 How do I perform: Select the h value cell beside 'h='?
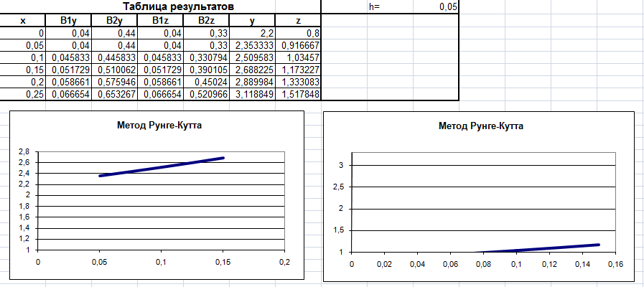436,7
